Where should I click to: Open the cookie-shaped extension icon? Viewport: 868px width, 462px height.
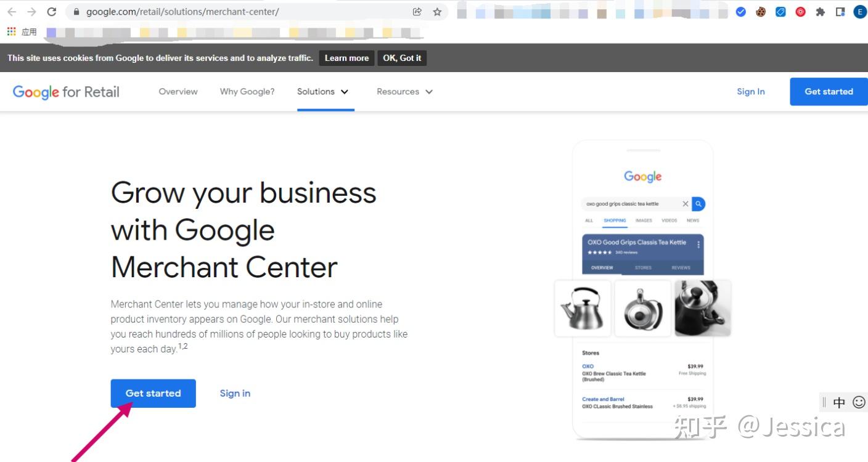point(761,11)
